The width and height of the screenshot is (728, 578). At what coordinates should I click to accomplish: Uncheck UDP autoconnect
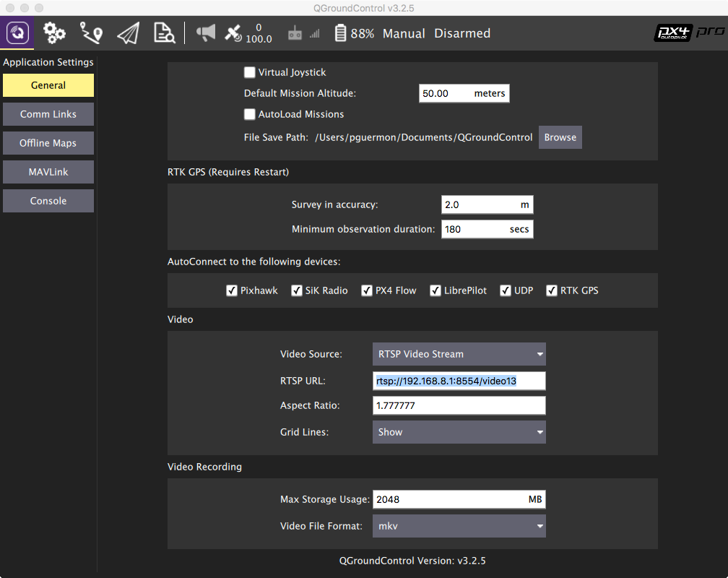pos(506,290)
